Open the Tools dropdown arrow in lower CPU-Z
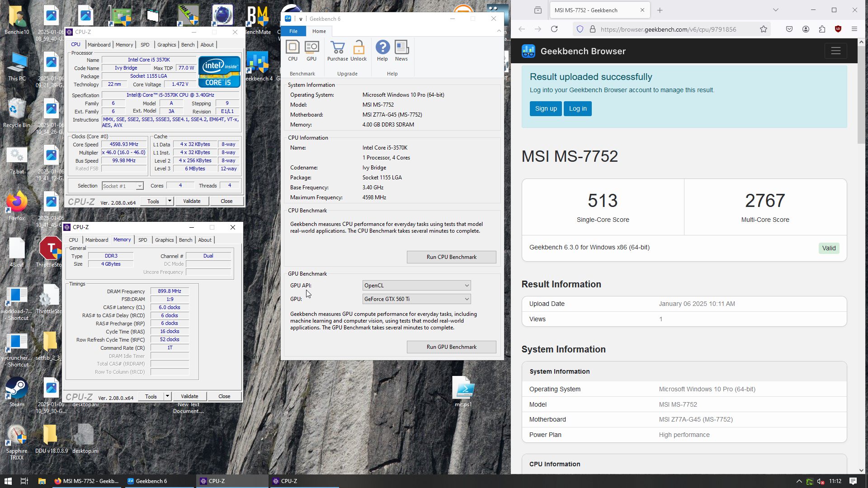Screen dimensions: 868x488 [x=167, y=396]
